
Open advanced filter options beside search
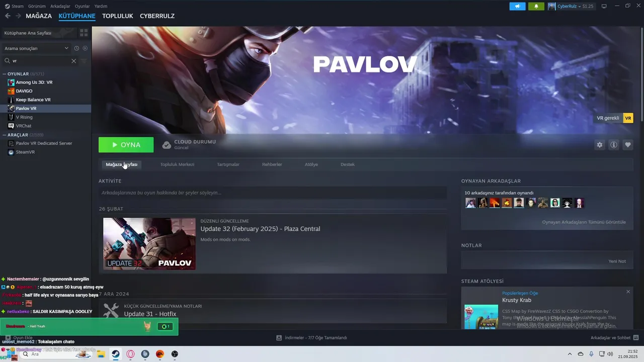84,61
